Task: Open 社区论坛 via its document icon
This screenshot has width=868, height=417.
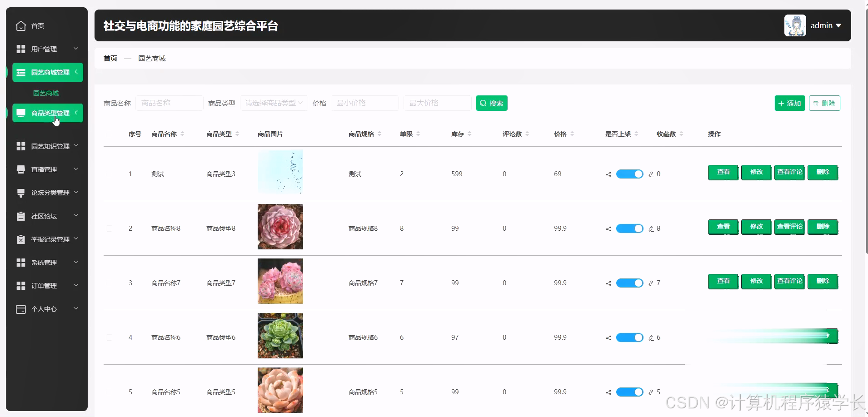Action: click(x=21, y=216)
